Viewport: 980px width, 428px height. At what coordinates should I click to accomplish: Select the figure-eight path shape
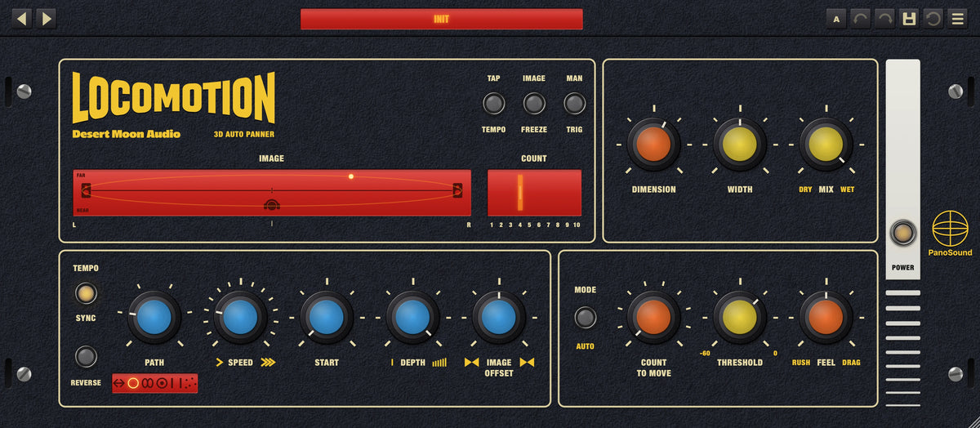coord(148,383)
